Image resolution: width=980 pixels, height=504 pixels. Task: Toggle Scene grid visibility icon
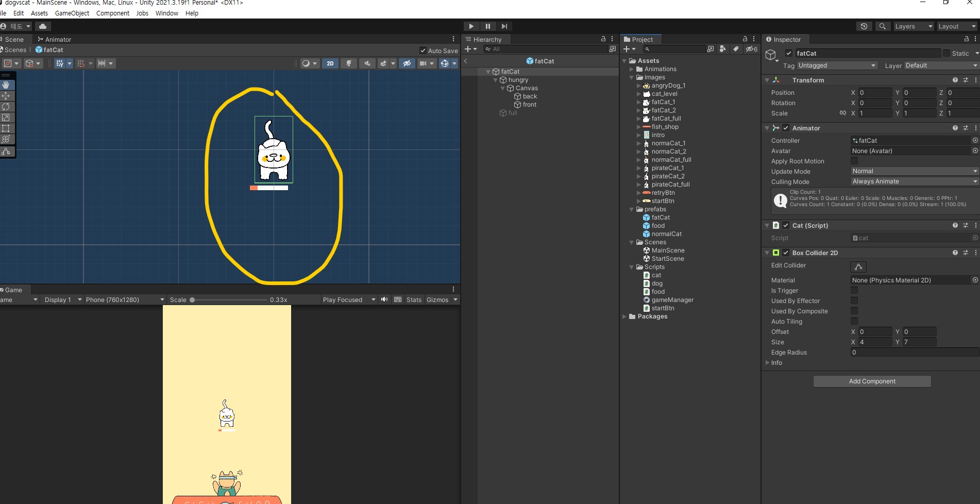[x=60, y=63]
